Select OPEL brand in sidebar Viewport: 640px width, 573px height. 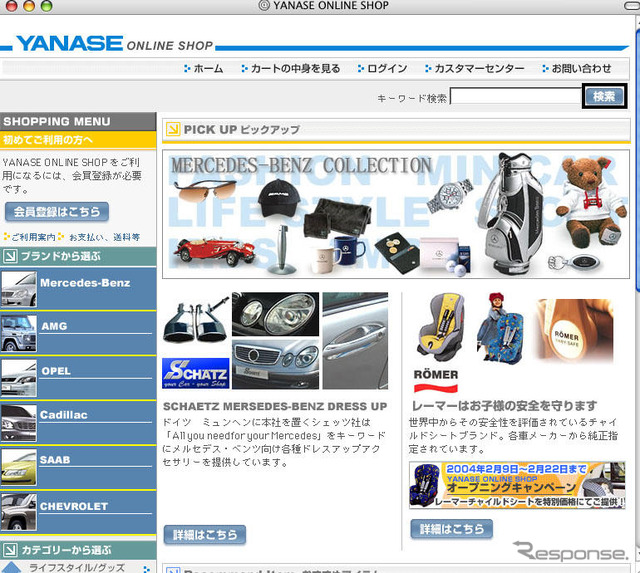(x=56, y=371)
